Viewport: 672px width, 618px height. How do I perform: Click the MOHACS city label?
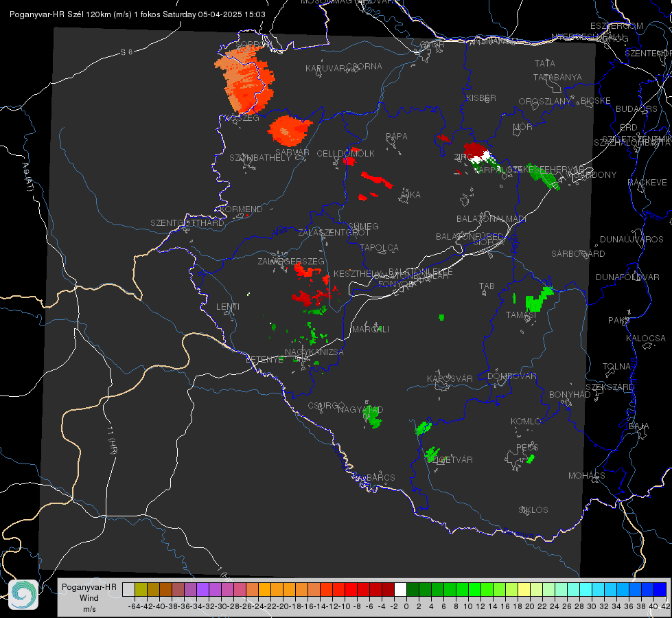click(x=587, y=476)
